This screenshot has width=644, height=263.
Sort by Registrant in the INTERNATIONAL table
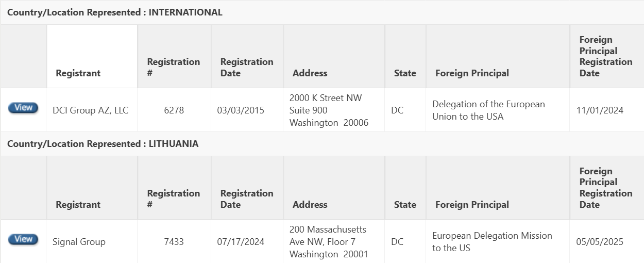pos(78,73)
